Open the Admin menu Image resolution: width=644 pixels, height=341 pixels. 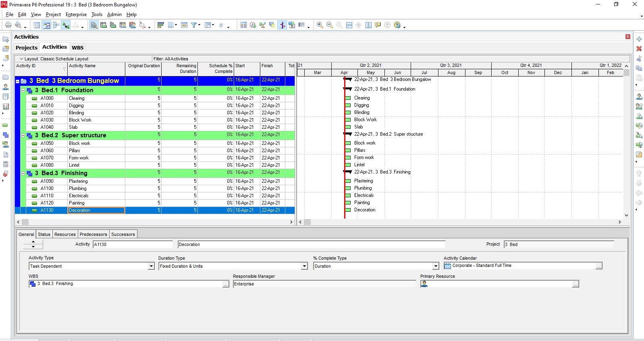[x=114, y=14]
